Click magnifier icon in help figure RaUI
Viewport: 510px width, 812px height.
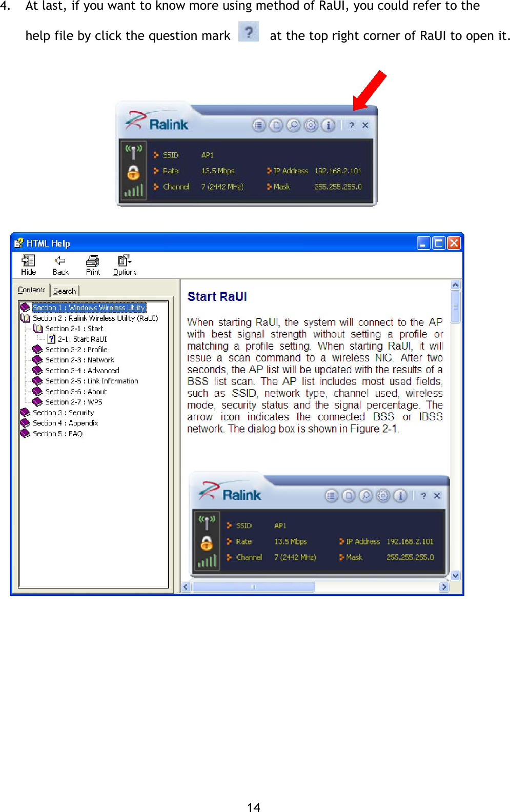365,496
